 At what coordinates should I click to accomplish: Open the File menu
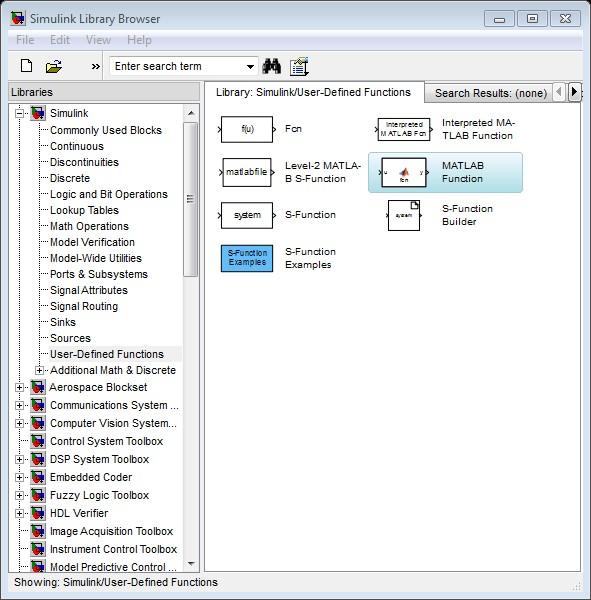(25, 40)
